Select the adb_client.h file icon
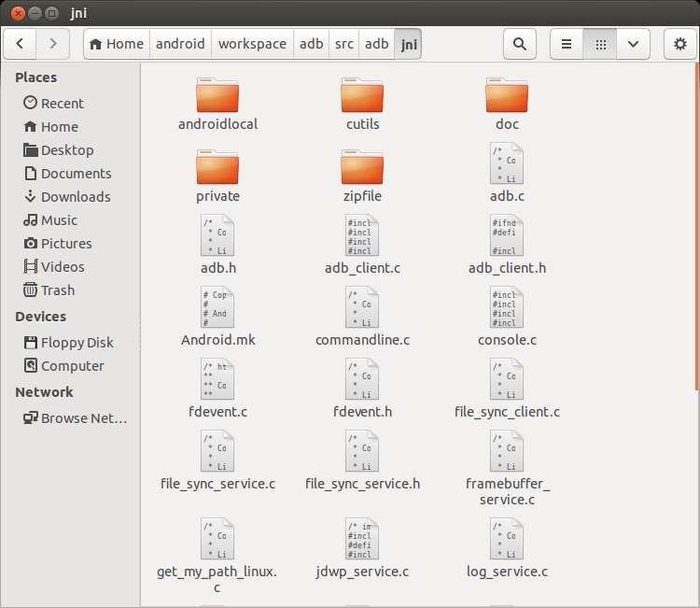The height and width of the screenshot is (608, 700). click(507, 235)
